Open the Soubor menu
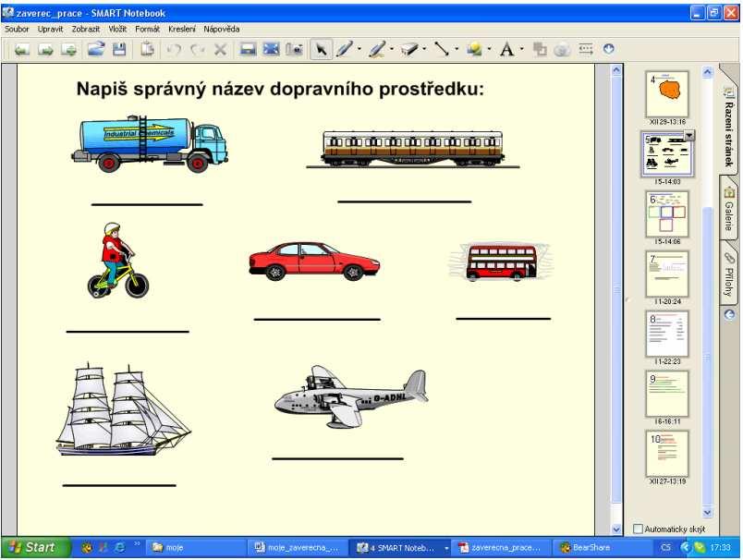 pyautogui.click(x=17, y=29)
